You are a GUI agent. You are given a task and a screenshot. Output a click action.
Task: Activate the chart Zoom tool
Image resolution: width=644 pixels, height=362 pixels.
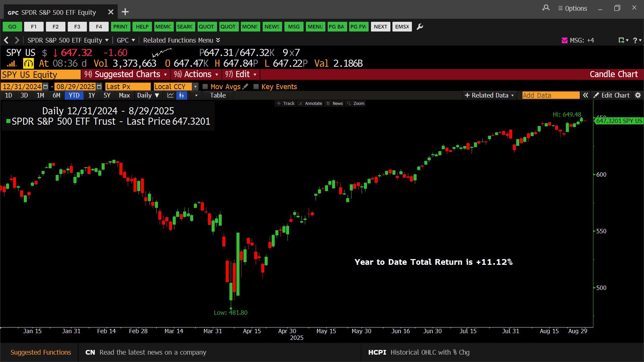tap(356, 104)
